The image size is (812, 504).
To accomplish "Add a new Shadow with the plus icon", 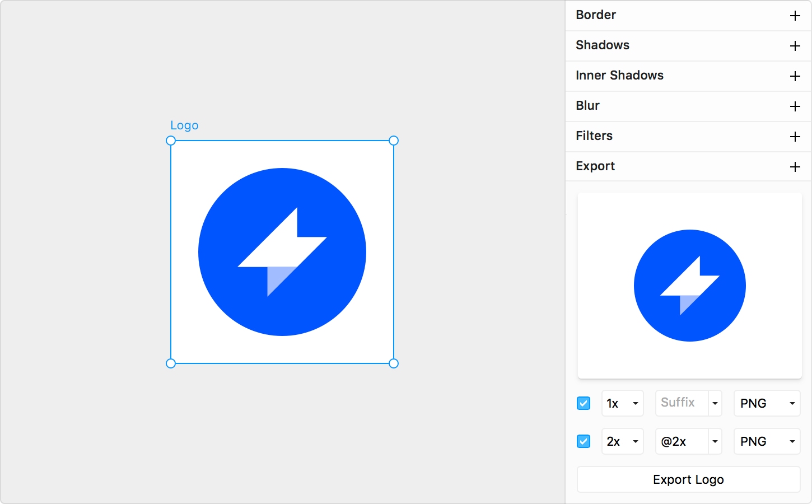I will (795, 46).
